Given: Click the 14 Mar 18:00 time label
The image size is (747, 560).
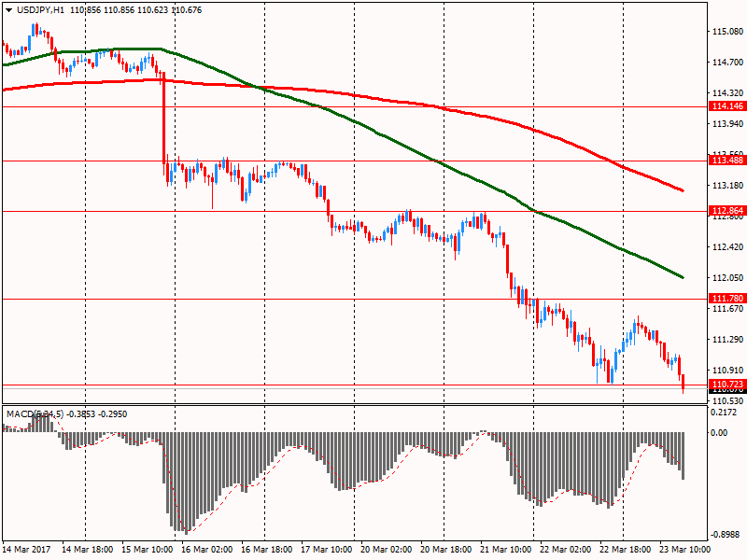Looking at the screenshot, I should click(x=87, y=550).
